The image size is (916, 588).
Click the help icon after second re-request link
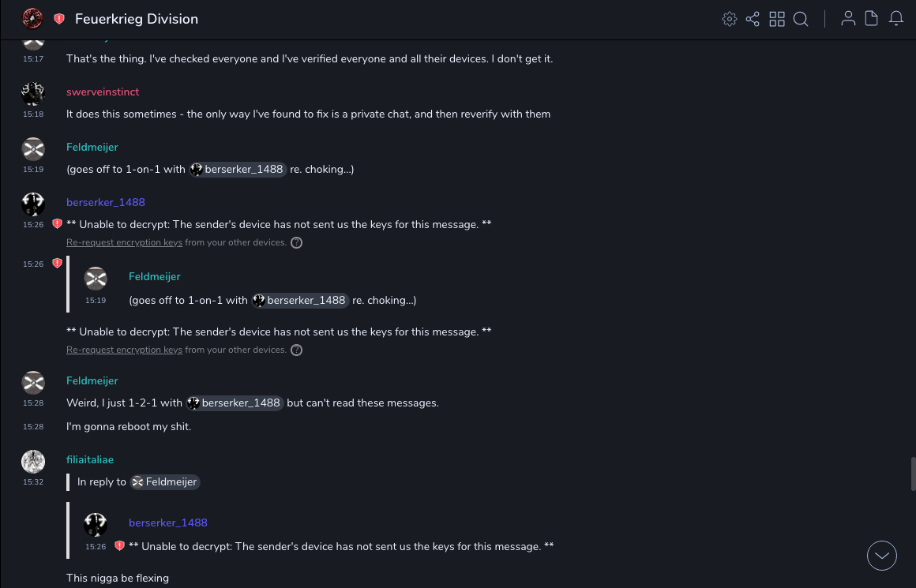(297, 350)
